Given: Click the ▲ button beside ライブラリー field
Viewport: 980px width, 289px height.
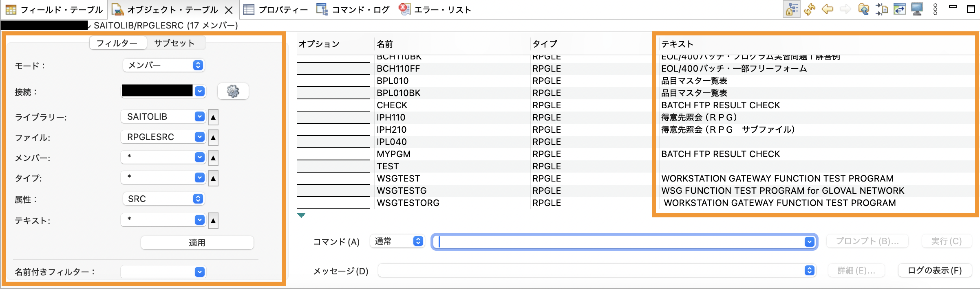Looking at the screenshot, I should [213, 117].
